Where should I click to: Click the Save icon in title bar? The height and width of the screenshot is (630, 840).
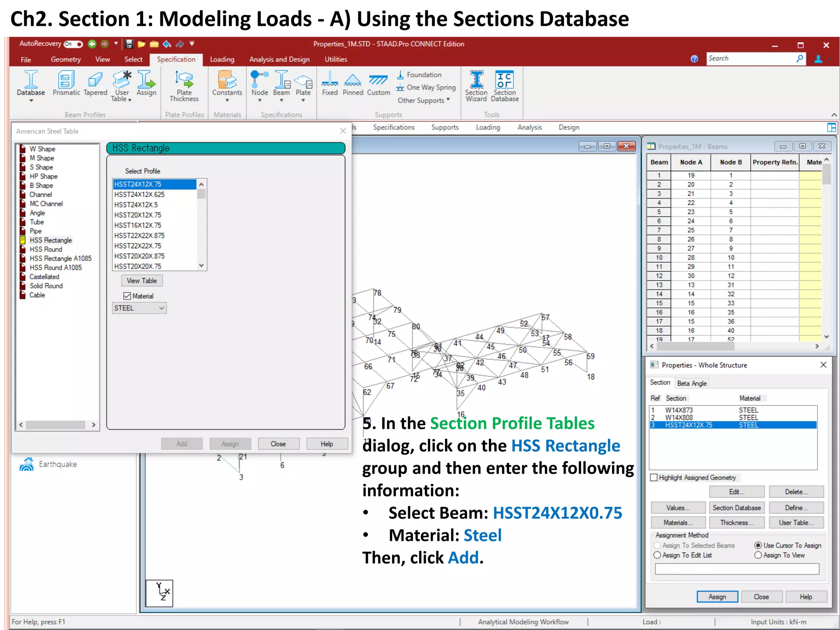tap(129, 44)
